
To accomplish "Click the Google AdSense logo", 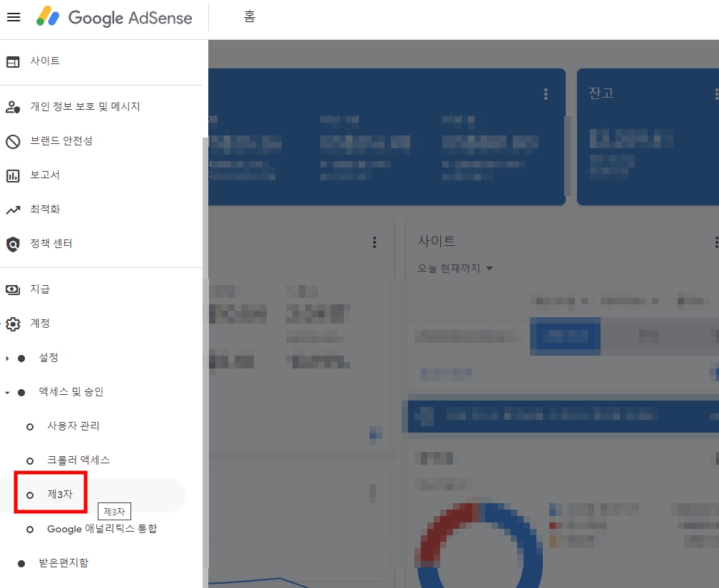I will pyautogui.click(x=115, y=17).
